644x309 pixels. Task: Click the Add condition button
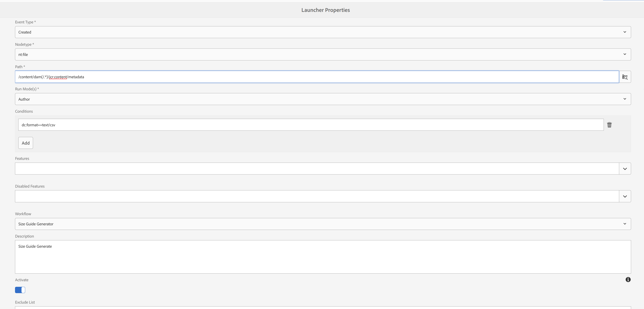coord(26,143)
